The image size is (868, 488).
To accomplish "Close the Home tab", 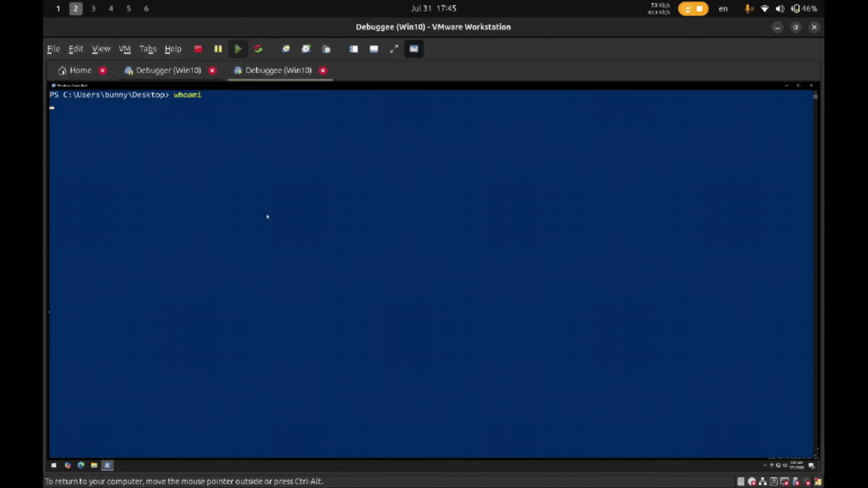I will click(103, 70).
